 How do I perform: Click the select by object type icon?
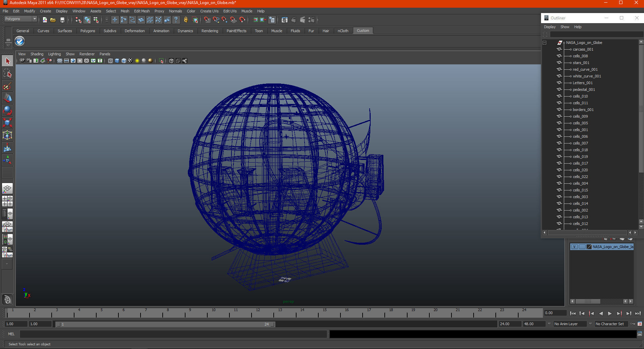tap(87, 20)
